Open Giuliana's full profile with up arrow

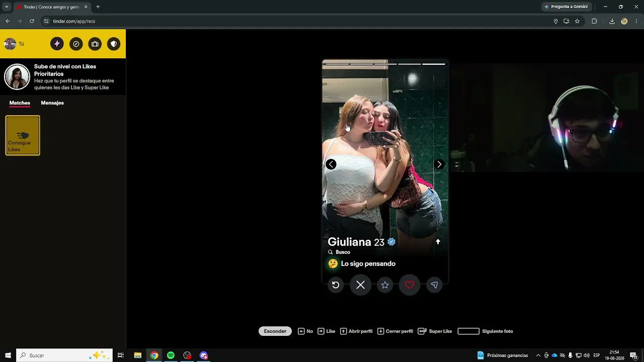click(x=438, y=242)
